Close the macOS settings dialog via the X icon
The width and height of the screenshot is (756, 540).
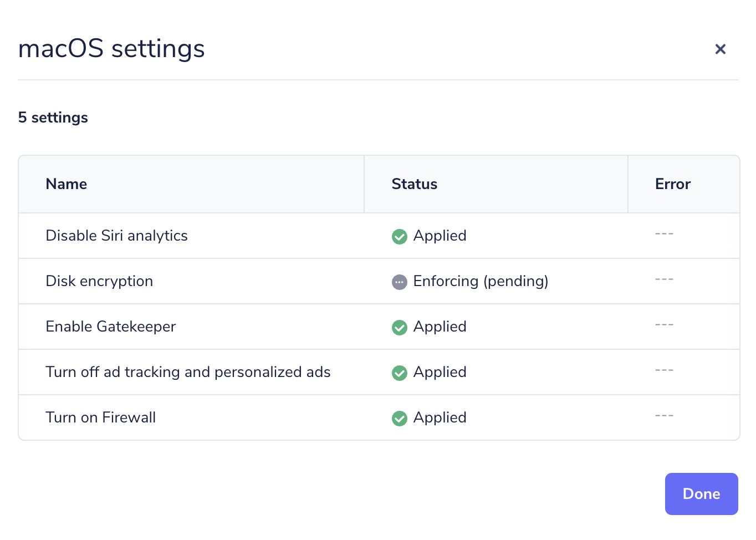(x=720, y=49)
